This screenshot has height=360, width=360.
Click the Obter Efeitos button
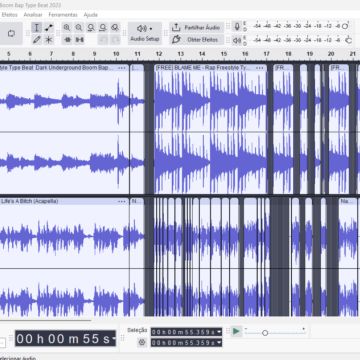(x=197, y=40)
